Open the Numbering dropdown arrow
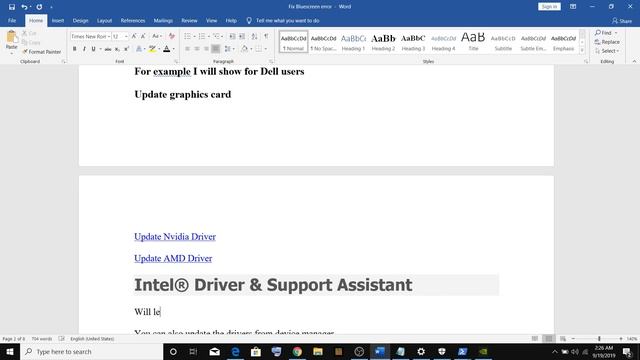This screenshot has height=360, width=640. tap(209, 37)
